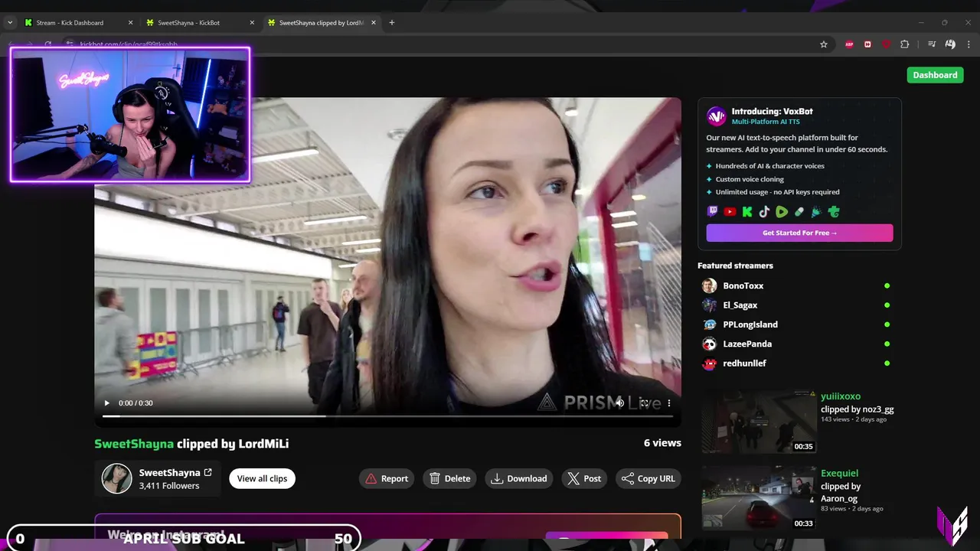This screenshot has width=980, height=551.
Task: Bookmark this page with the star
Action: (824, 44)
